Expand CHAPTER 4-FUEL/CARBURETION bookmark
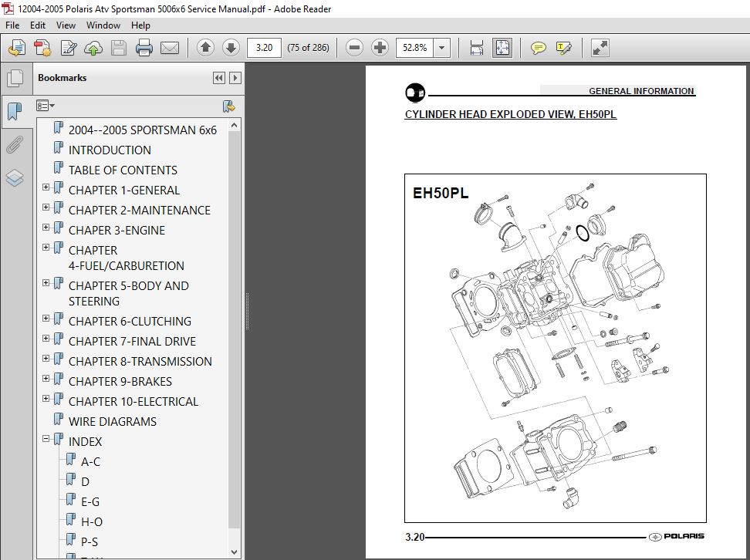This screenshot has height=560, width=750. tap(46, 248)
